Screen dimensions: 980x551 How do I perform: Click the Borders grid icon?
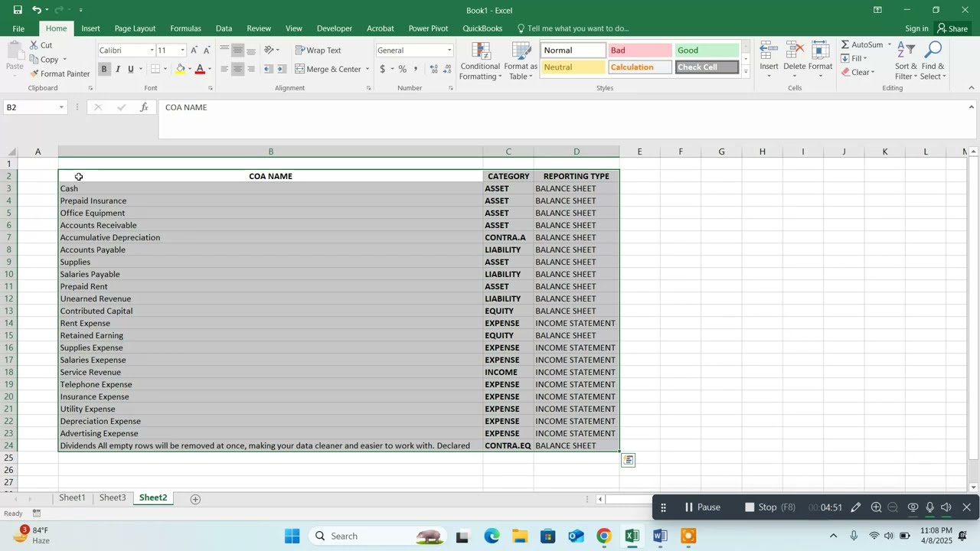(x=155, y=69)
